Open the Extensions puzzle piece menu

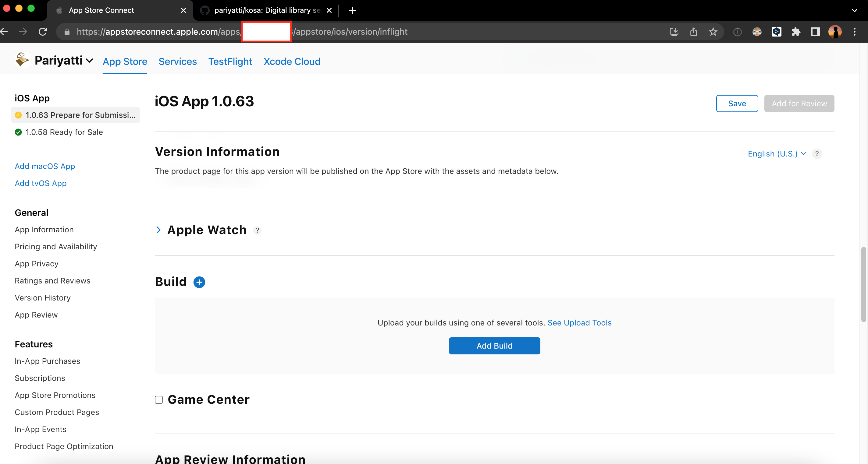(796, 32)
